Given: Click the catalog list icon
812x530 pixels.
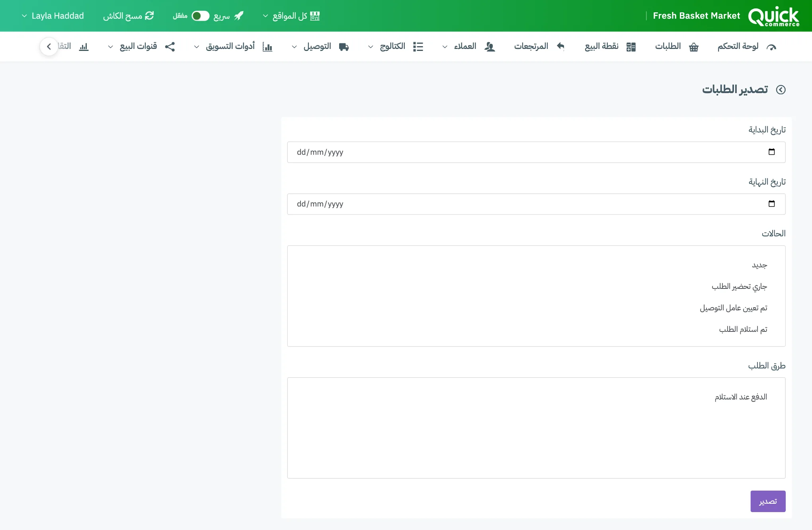Looking at the screenshot, I should [x=418, y=47].
